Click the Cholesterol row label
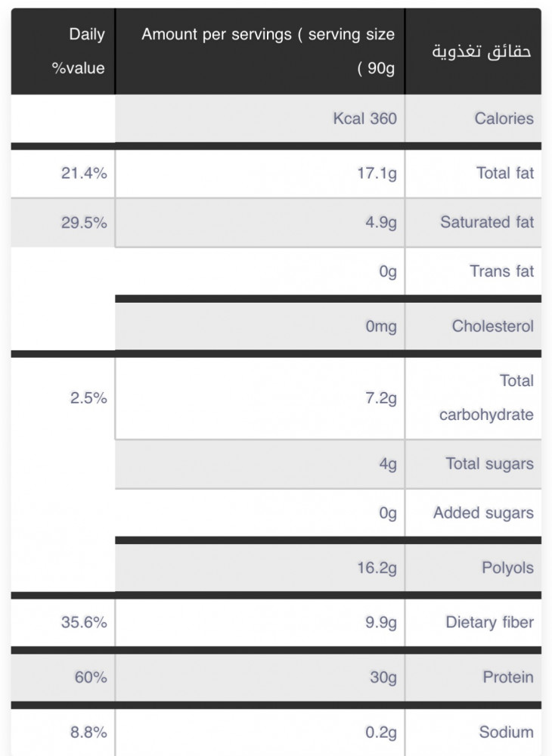Viewport: 552px width, 756px height. (x=492, y=326)
